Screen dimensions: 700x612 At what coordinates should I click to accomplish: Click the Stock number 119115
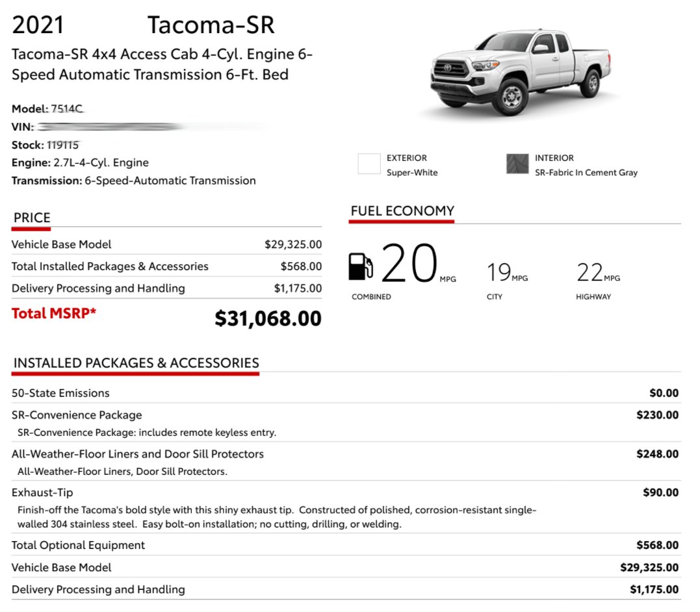63,145
